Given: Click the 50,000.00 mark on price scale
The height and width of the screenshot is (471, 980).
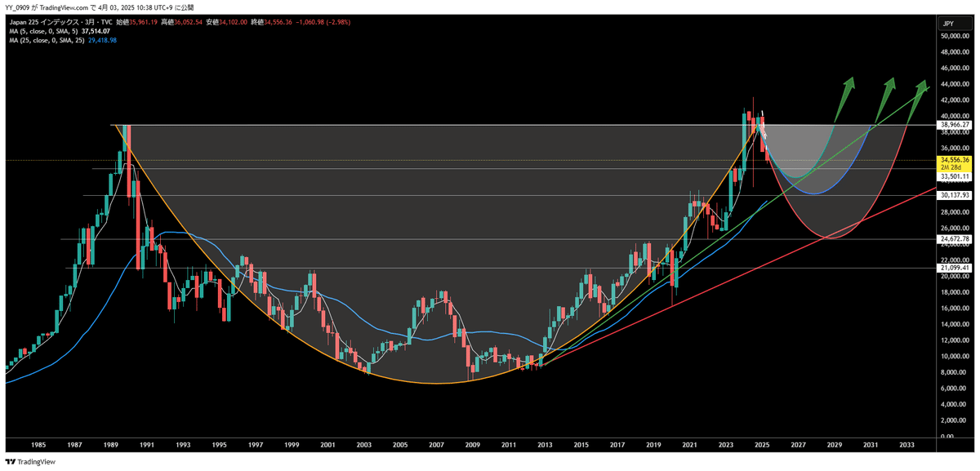Looking at the screenshot, I should click(954, 37).
